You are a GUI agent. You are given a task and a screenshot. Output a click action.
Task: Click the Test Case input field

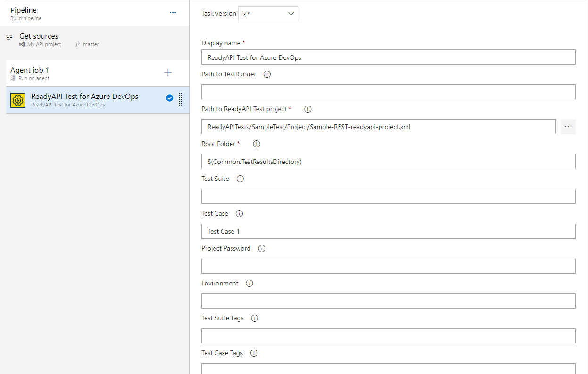click(389, 231)
